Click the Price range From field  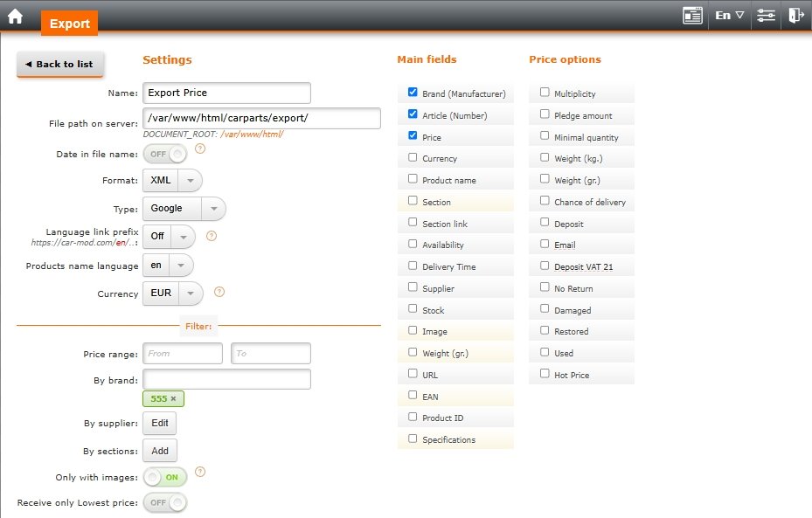pos(183,354)
